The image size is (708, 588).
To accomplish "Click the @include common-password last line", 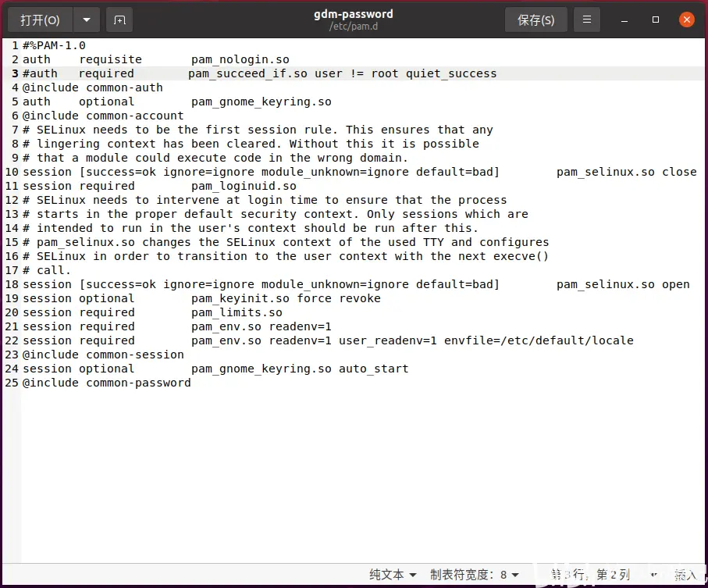I will (x=106, y=383).
